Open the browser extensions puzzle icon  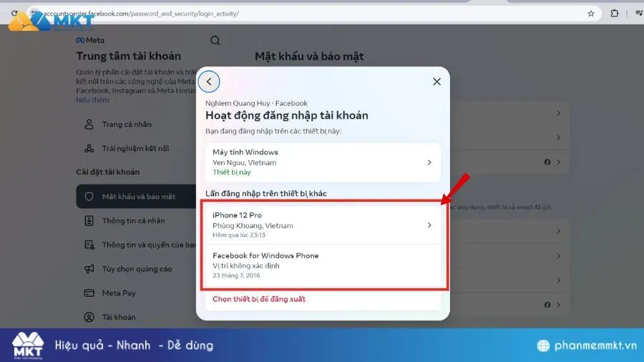pyautogui.click(x=614, y=13)
